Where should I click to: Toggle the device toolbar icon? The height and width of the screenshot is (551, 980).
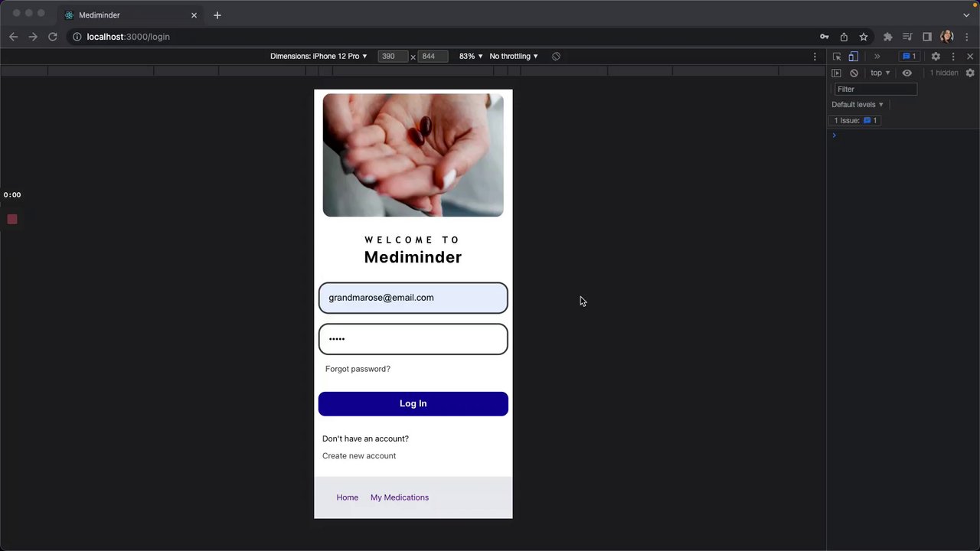(854, 57)
